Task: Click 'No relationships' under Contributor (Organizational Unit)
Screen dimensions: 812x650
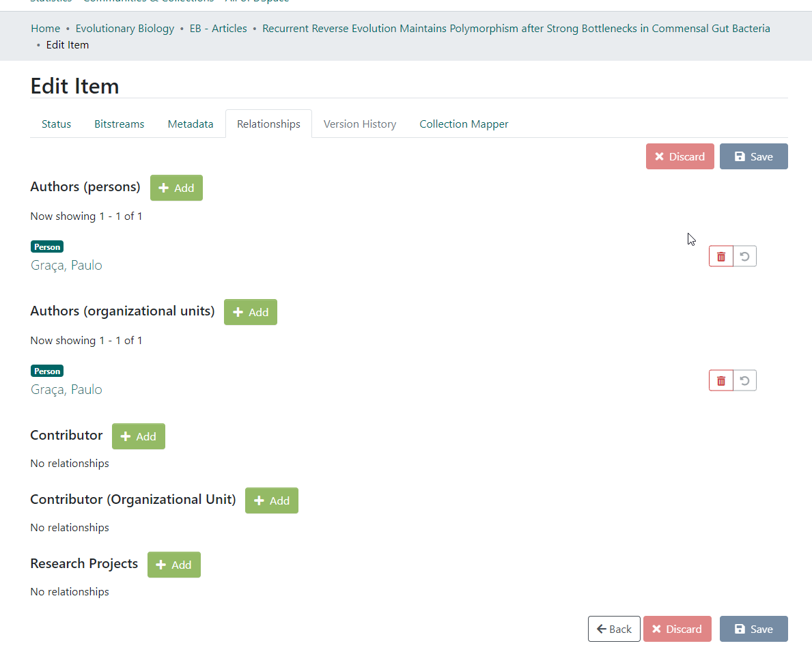Action: [x=70, y=527]
